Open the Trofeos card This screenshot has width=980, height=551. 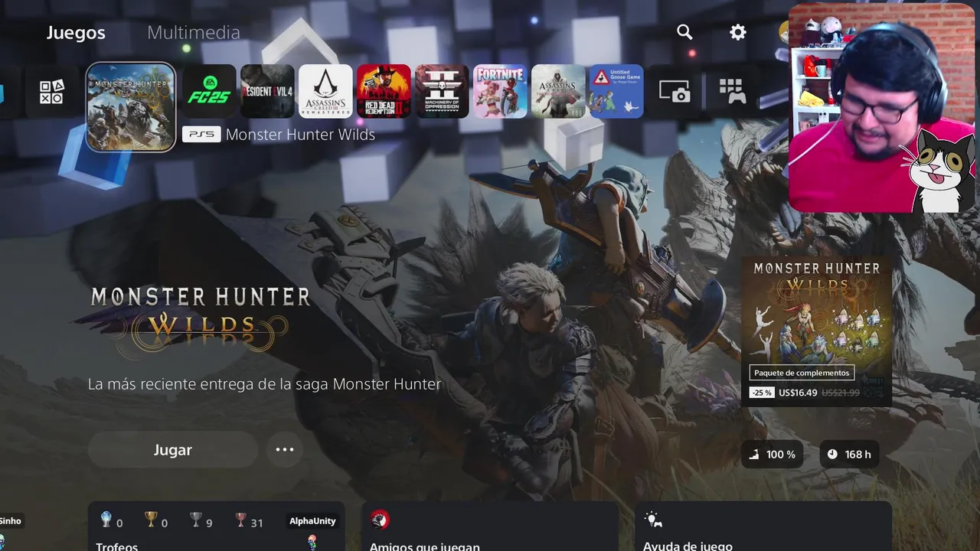pos(216,527)
